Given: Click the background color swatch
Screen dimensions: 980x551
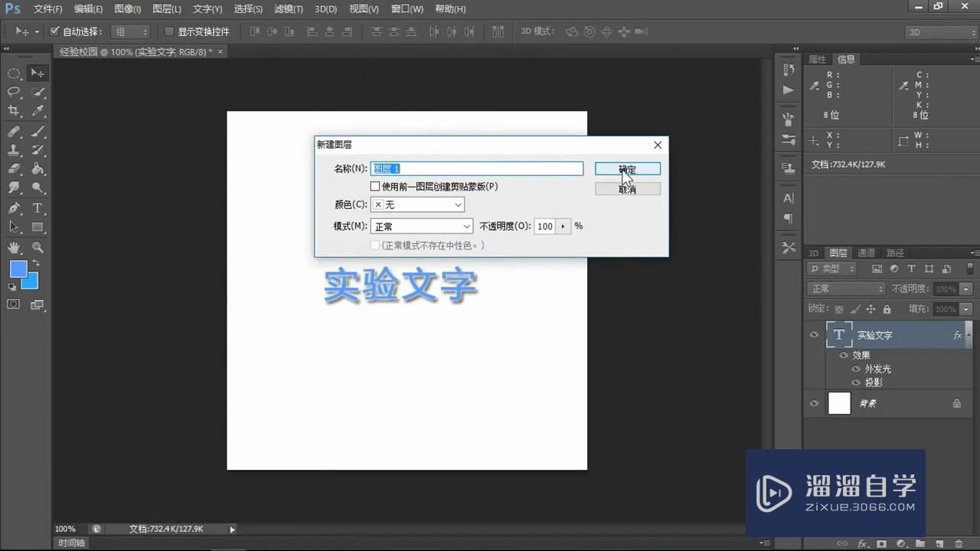Looking at the screenshot, I should pyautogui.click(x=31, y=282).
